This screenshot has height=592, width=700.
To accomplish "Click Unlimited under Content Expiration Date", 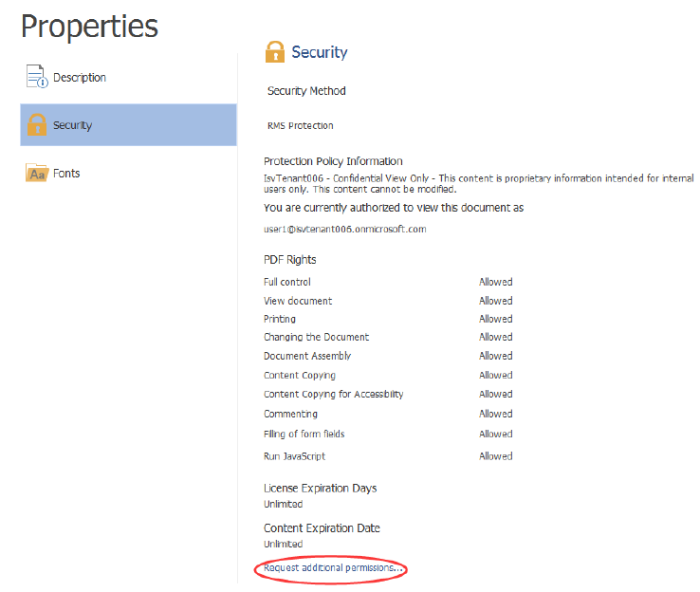I will point(283,544).
